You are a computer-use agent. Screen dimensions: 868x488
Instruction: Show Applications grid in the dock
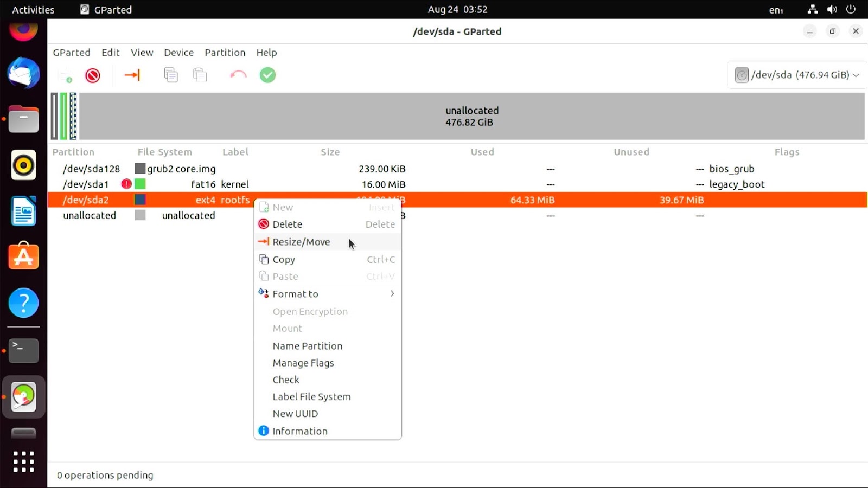click(23, 461)
